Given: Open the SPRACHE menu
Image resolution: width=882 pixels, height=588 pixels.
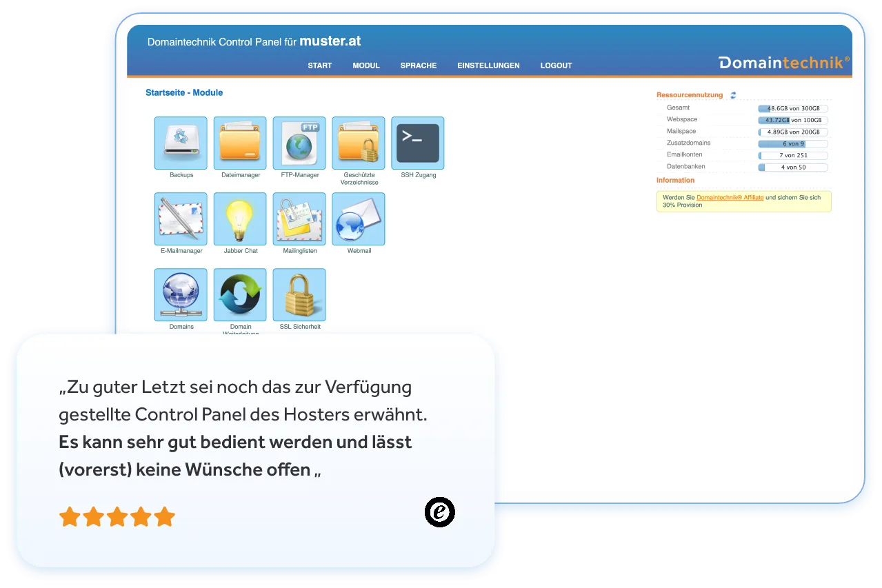Looking at the screenshot, I should click(419, 65).
